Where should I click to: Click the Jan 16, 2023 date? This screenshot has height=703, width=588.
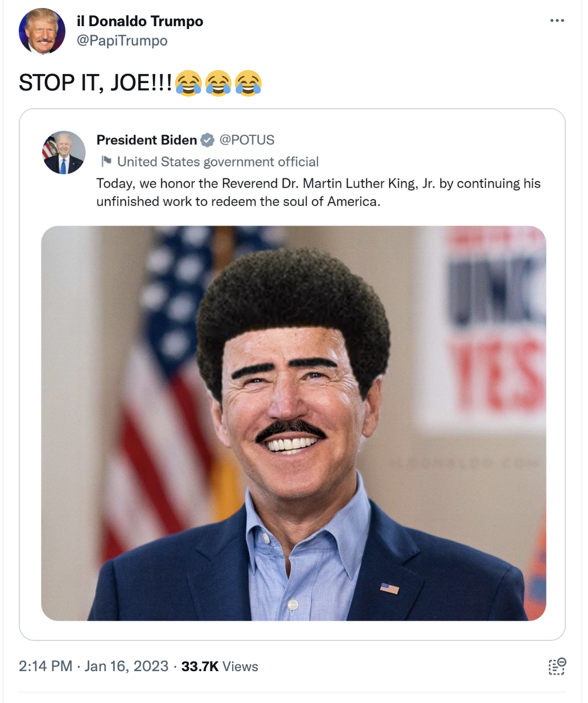pyautogui.click(x=126, y=666)
